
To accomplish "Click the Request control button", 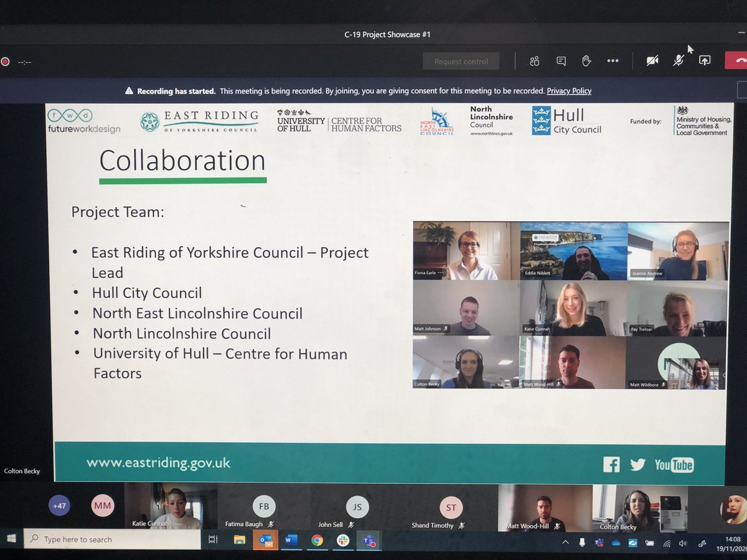I will (x=461, y=61).
